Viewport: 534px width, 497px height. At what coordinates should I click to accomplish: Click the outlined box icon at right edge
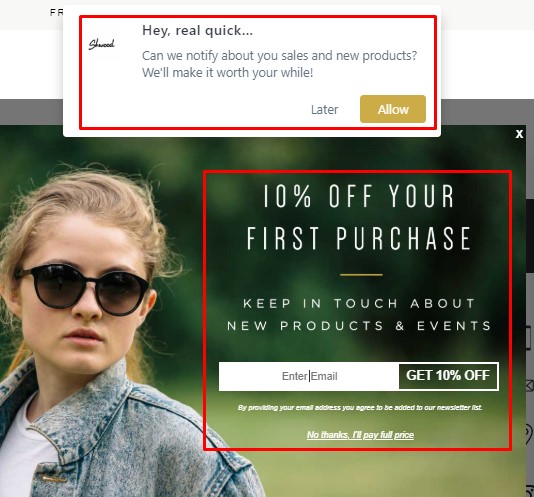(530, 337)
